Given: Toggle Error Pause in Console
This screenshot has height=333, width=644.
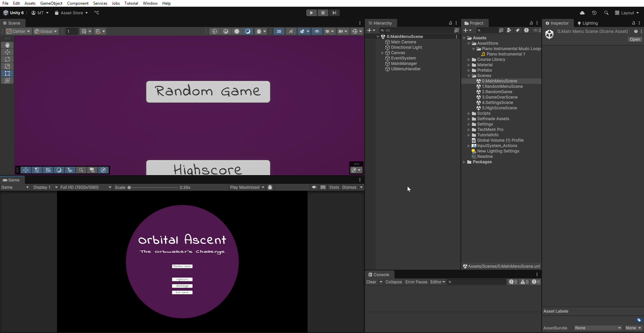Looking at the screenshot, I should [x=416, y=282].
